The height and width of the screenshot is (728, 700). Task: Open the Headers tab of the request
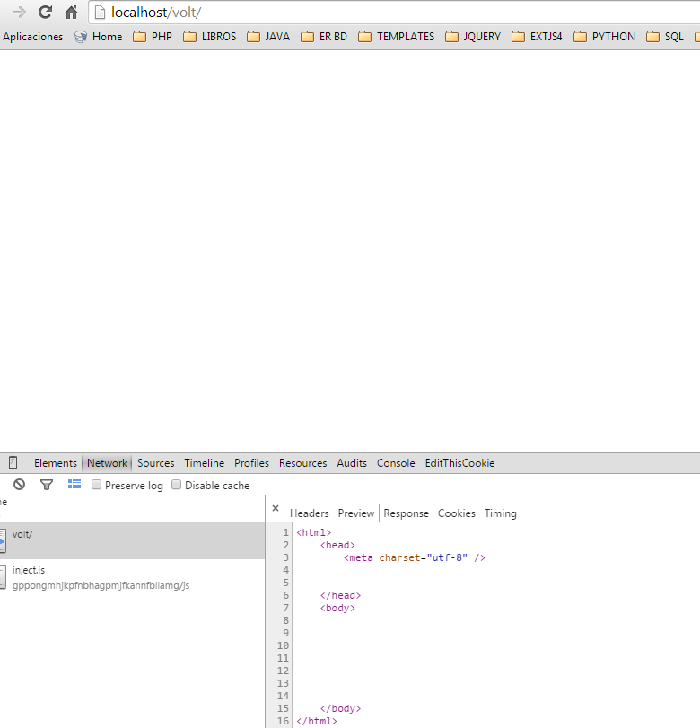click(310, 513)
